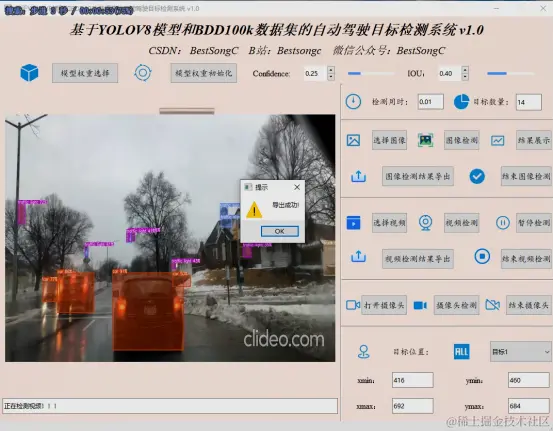
Task: Click the 视频检测结果导出 button
Action: (x=418, y=259)
